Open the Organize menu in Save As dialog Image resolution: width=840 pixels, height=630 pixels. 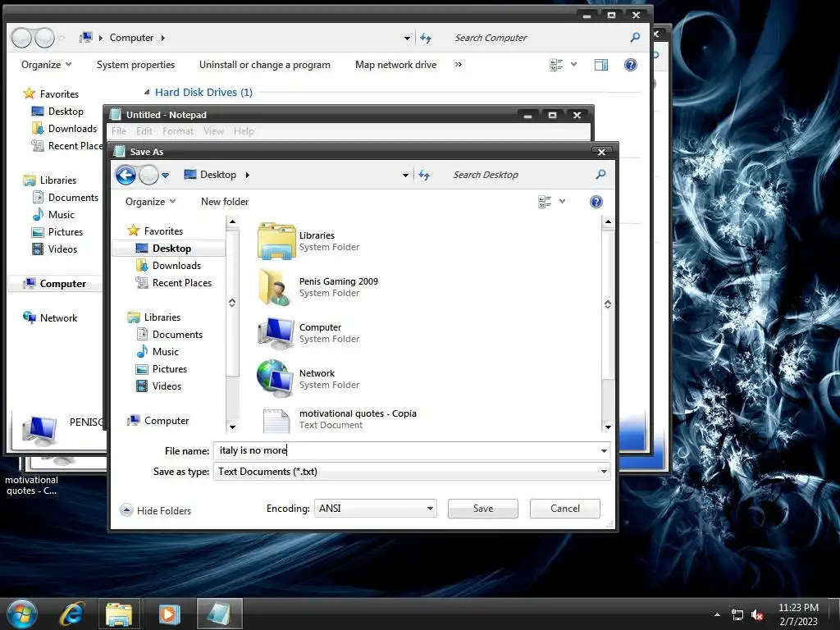coord(150,202)
